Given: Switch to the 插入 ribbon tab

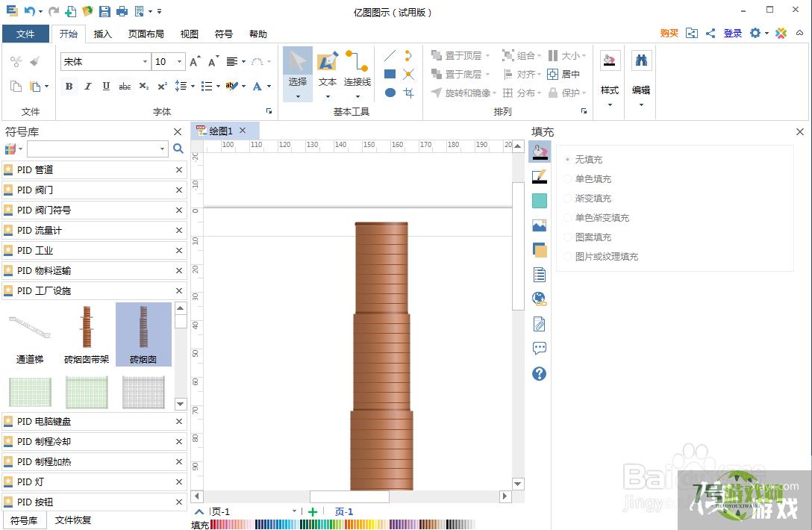Looking at the screenshot, I should tap(102, 34).
